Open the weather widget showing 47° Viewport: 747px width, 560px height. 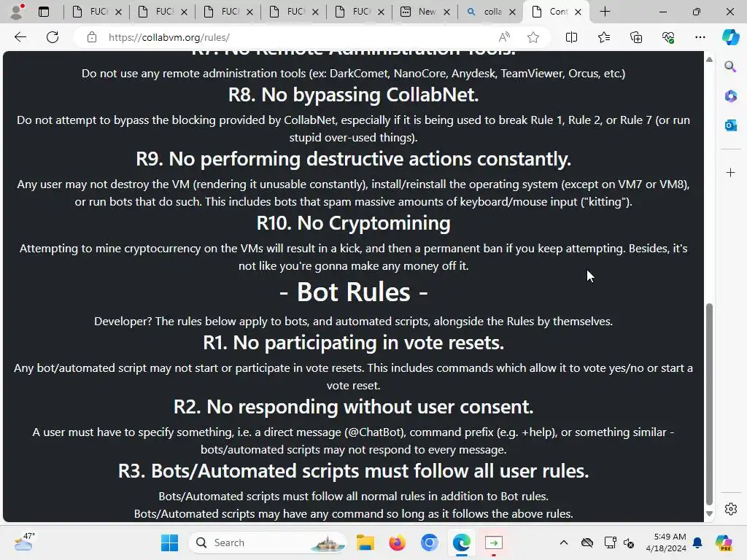click(x=25, y=542)
